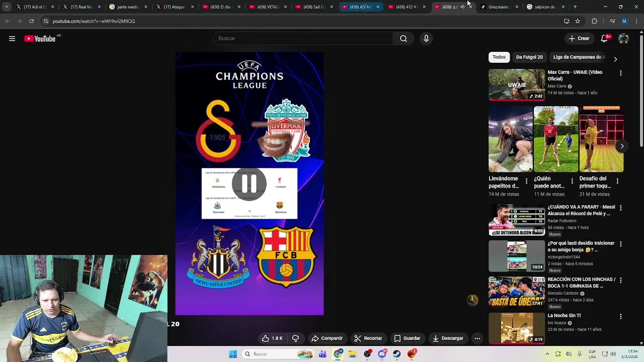Select the De Futgol 20 chip
644x362 pixels.
[529, 57]
